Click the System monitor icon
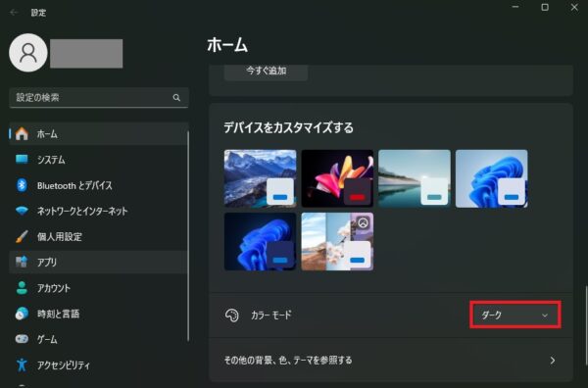The height and width of the screenshot is (388, 588). tap(22, 159)
